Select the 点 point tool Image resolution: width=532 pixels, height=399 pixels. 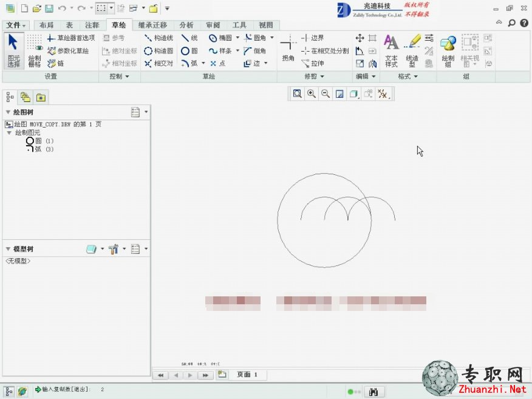tap(217, 63)
